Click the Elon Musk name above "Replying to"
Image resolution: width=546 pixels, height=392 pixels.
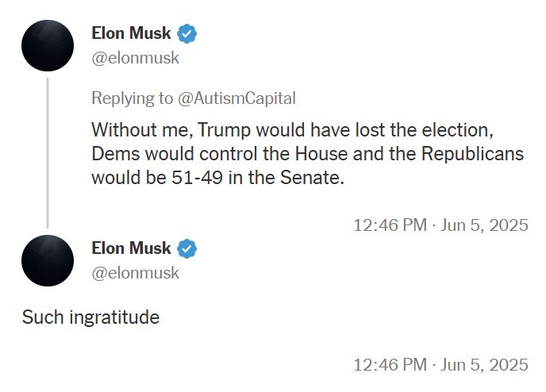[x=131, y=34]
